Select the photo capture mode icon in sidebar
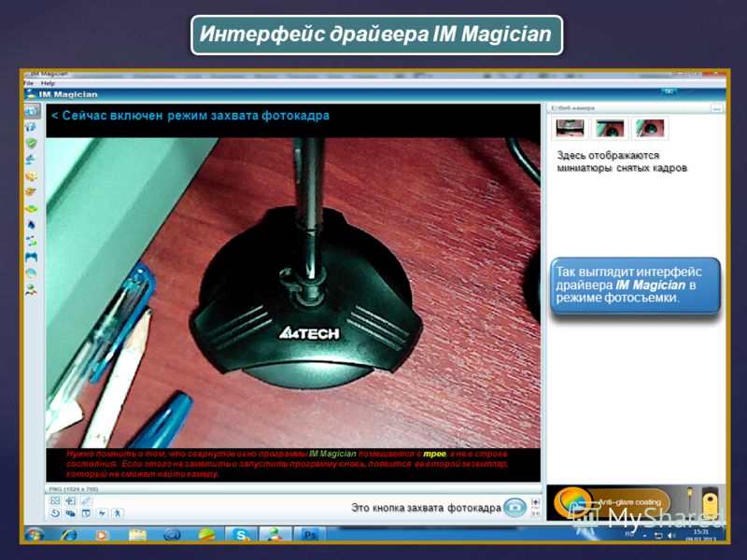Viewport: 747px width, 560px height. (32, 111)
